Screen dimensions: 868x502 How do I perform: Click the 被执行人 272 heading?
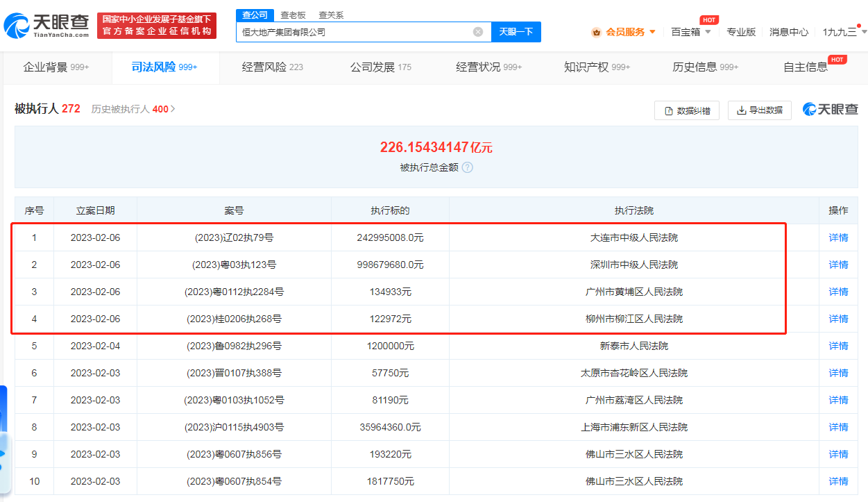[x=47, y=109]
